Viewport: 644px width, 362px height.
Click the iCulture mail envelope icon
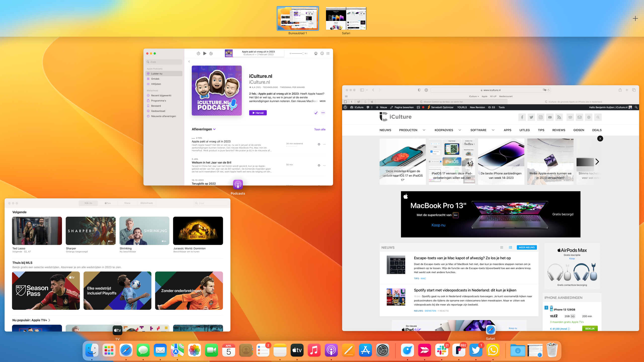(580, 117)
